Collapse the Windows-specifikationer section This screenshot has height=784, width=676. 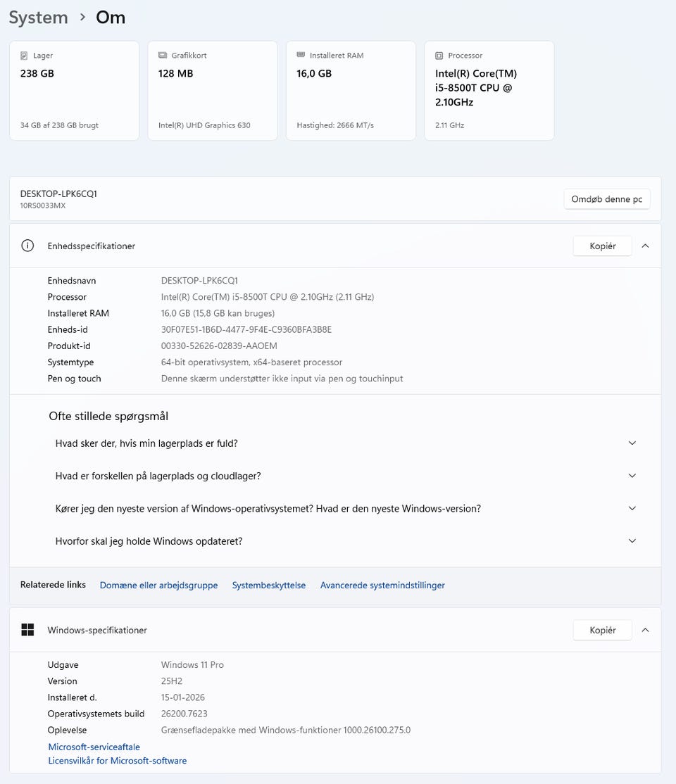(x=645, y=630)
